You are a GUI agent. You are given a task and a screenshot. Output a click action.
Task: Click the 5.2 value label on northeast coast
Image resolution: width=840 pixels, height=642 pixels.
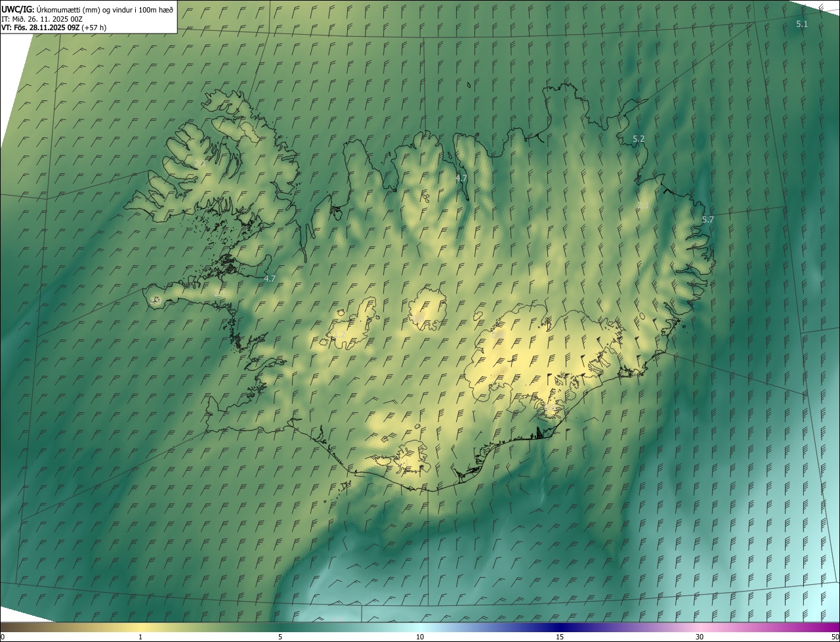pos(639,139)
